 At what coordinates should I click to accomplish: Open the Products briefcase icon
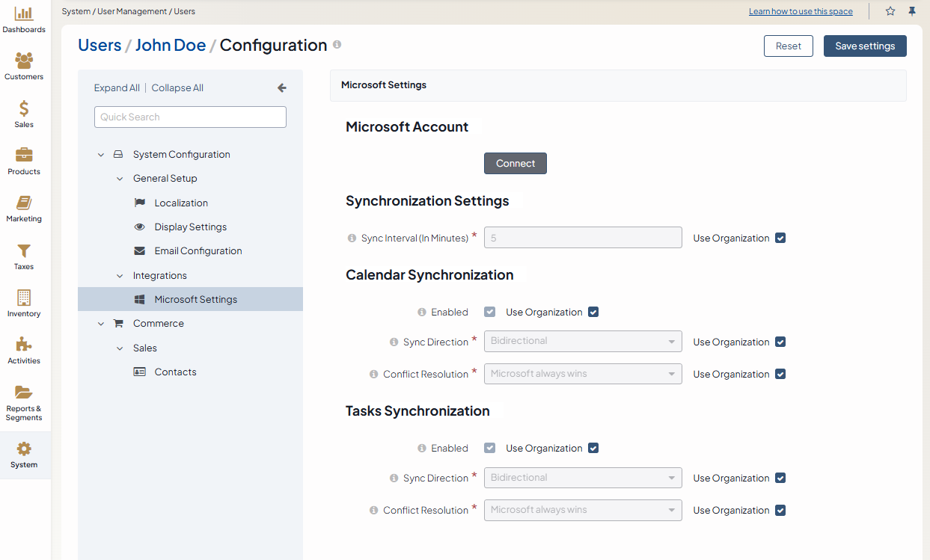pyautogui.click(x=24, y=156)
